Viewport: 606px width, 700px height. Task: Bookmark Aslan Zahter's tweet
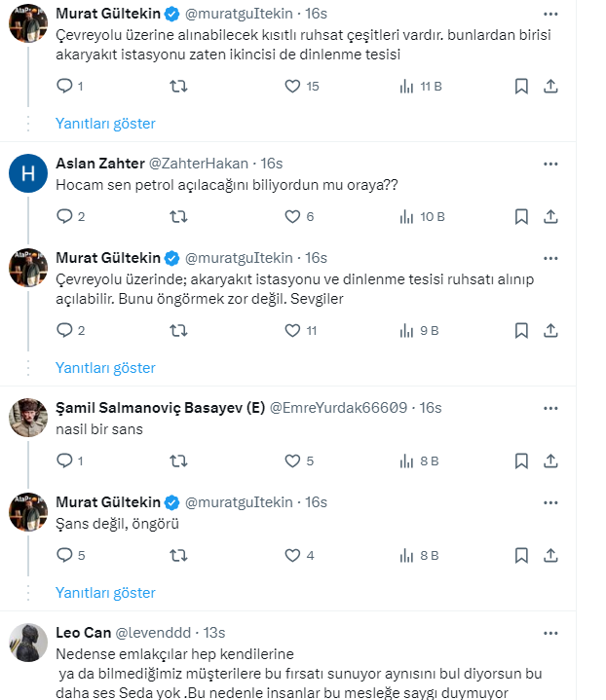coord(521,216)
